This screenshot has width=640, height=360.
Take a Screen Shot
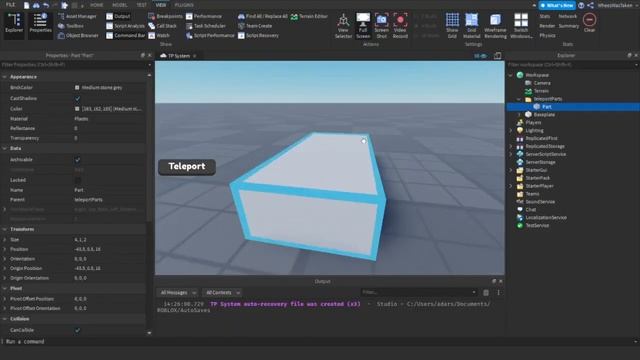pos(382,25)
